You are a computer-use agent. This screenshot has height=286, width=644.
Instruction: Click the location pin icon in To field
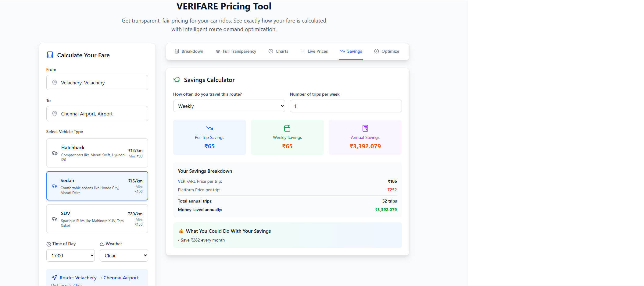click(55, 114)
